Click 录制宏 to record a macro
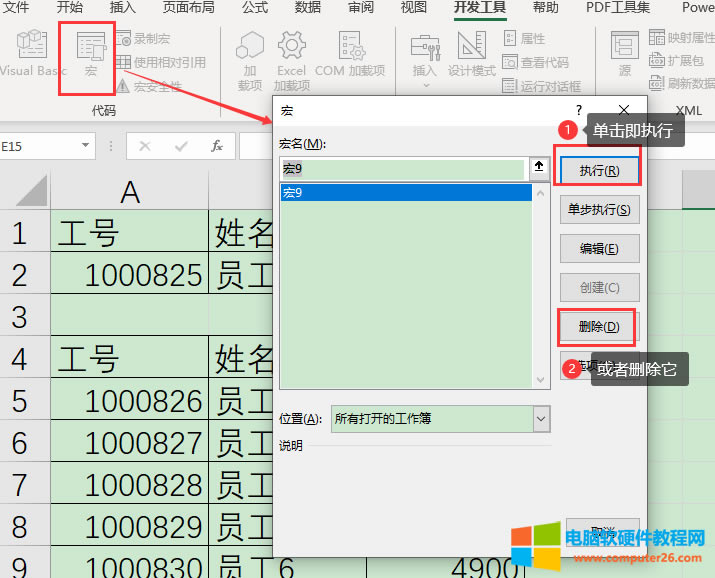 (x=150, y=39)
